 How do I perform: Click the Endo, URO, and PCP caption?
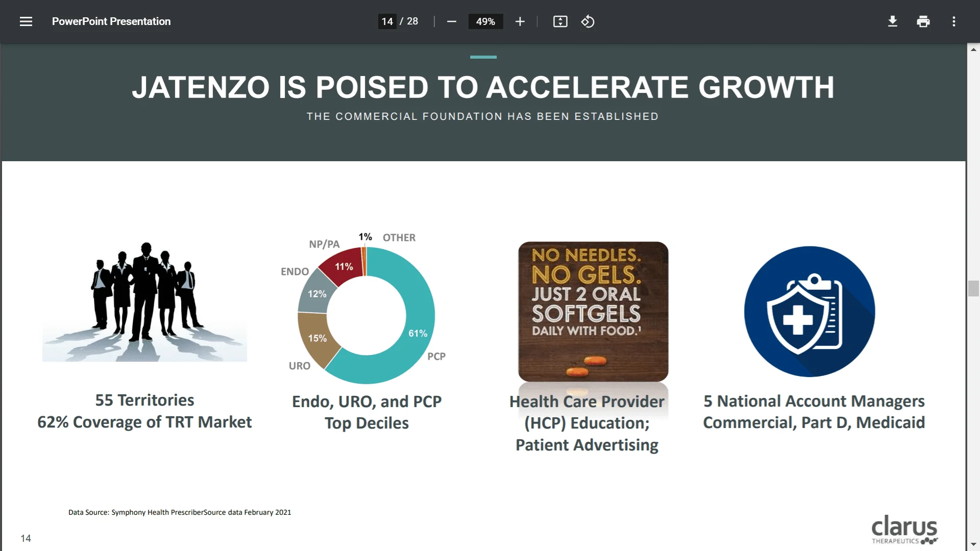tap(366, 402)
